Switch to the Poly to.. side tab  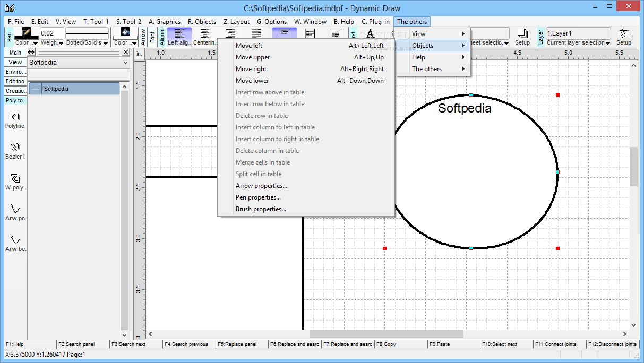tap(15, 100)
